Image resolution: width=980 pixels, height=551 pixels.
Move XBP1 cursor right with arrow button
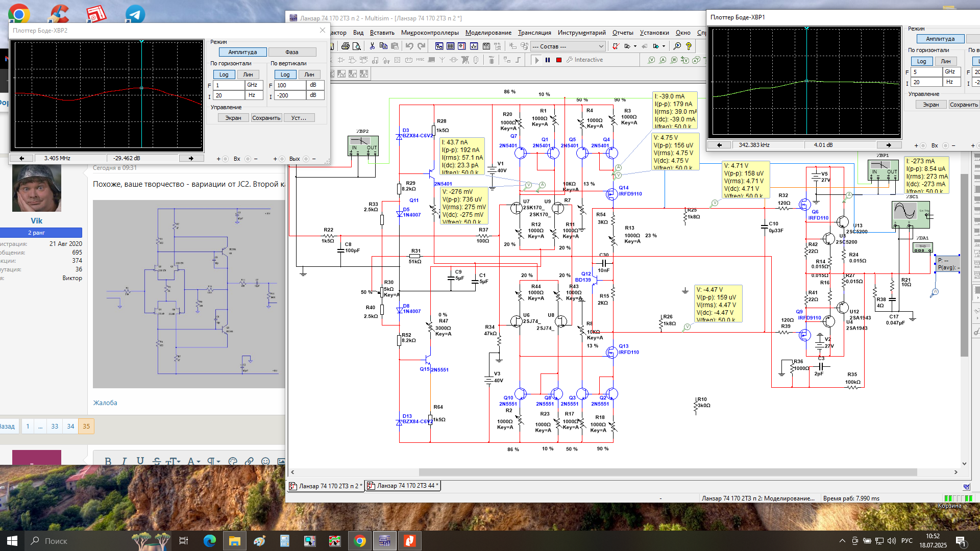889,145
